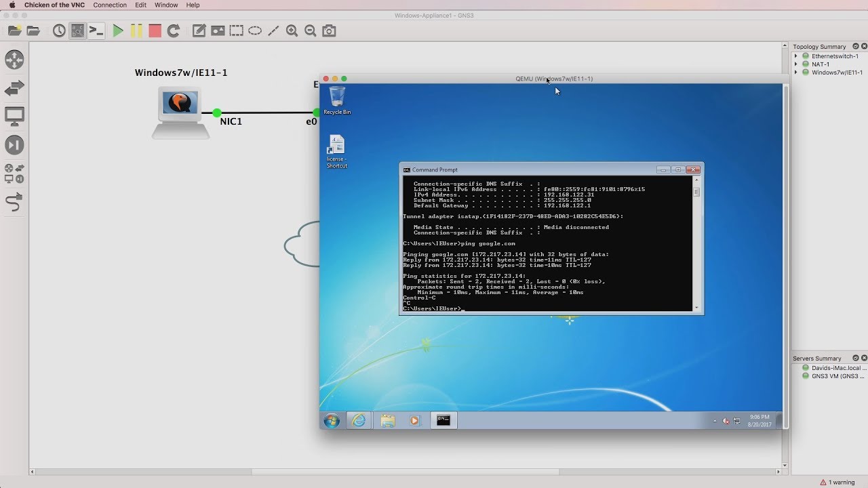Browse security devices in sidebar
The image size is (868, 488).
point(14,145)
